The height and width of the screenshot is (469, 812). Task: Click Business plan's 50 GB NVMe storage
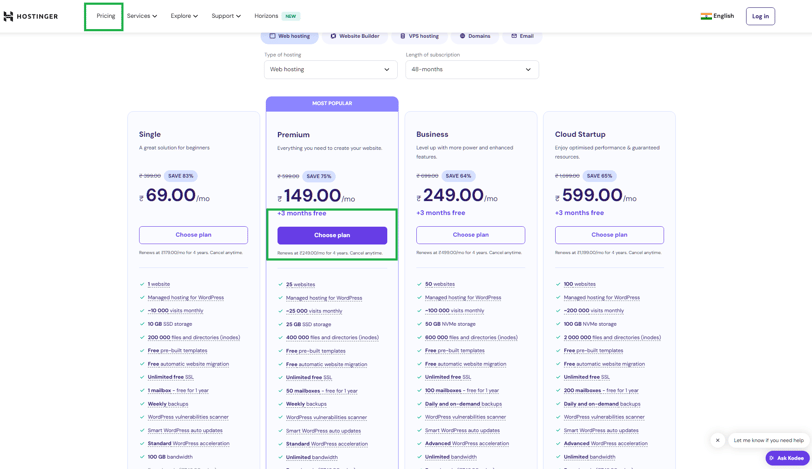click(450, 324)
